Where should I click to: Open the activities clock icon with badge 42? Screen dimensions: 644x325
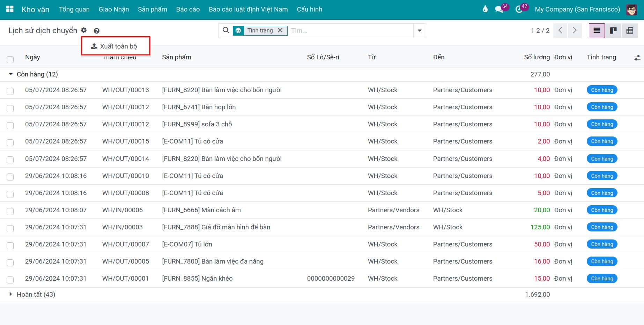click(x=519, y=9)
